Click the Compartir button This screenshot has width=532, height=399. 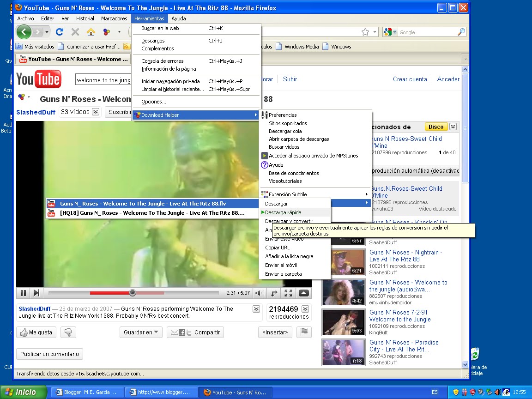(195, 332)
